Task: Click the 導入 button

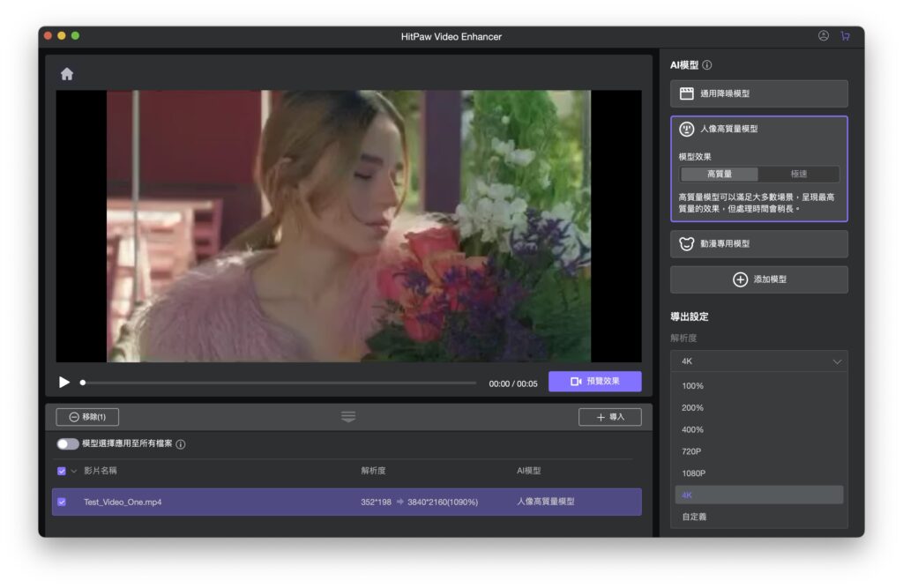Action: coord(610,417)
